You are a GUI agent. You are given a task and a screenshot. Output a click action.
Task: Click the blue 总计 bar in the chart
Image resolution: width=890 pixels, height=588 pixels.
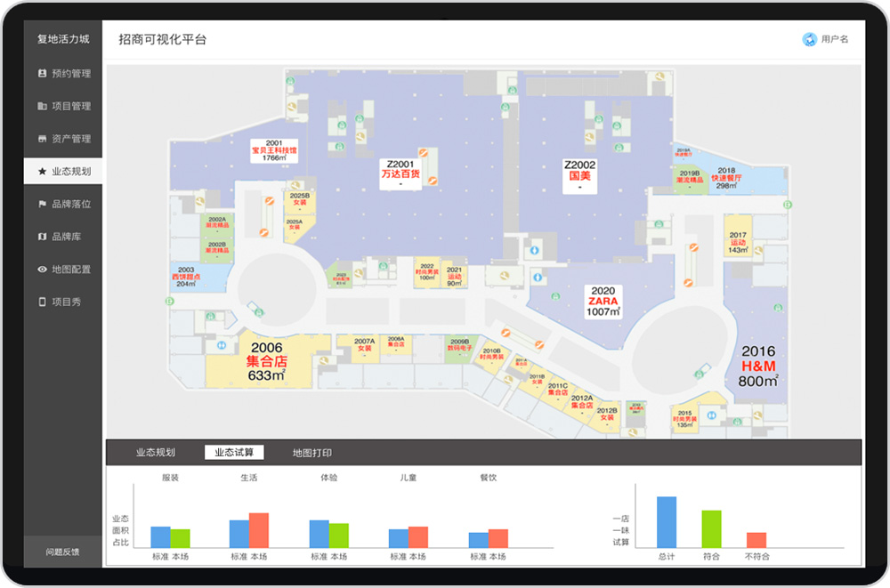click(667, 521)
